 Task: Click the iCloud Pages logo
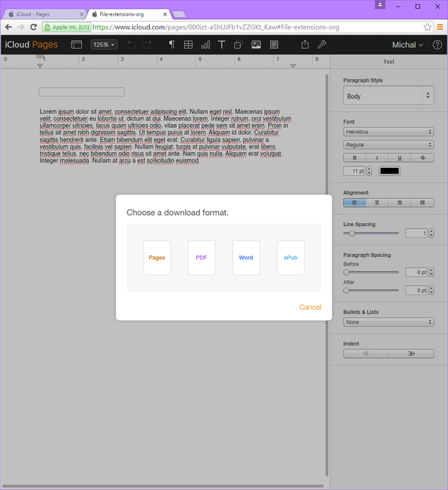click(32, 44)
